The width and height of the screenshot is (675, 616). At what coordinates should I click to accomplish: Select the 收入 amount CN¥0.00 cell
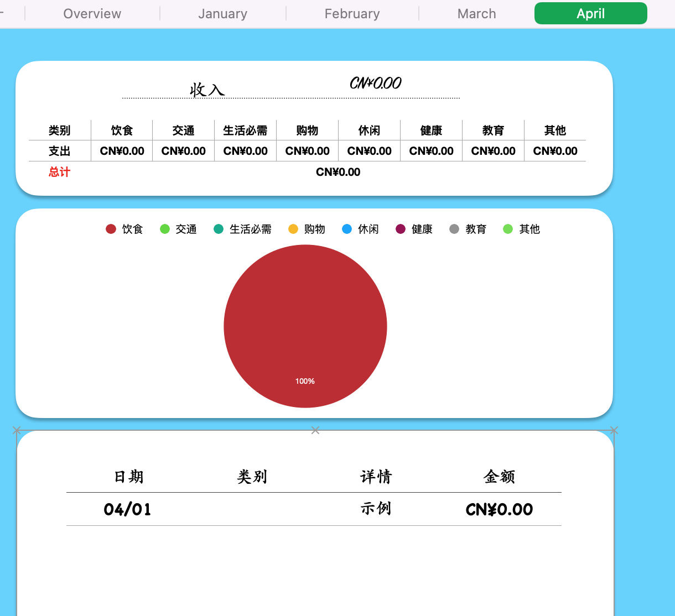[376, 83]
